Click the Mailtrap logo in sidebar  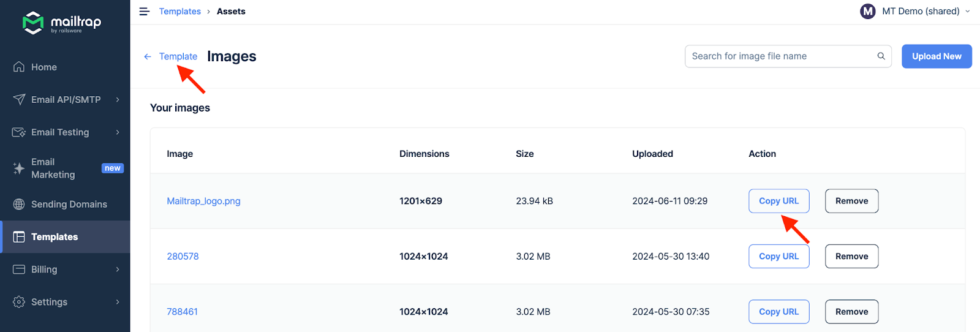[61, 23]
